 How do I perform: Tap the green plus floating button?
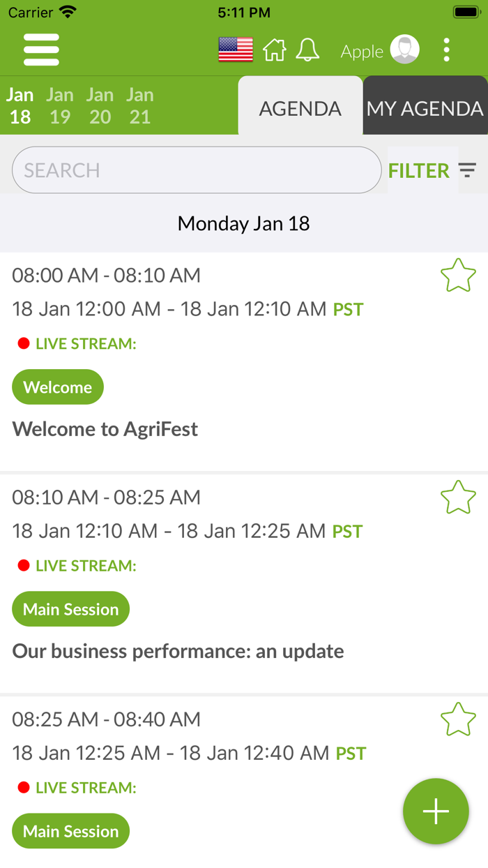436,811
